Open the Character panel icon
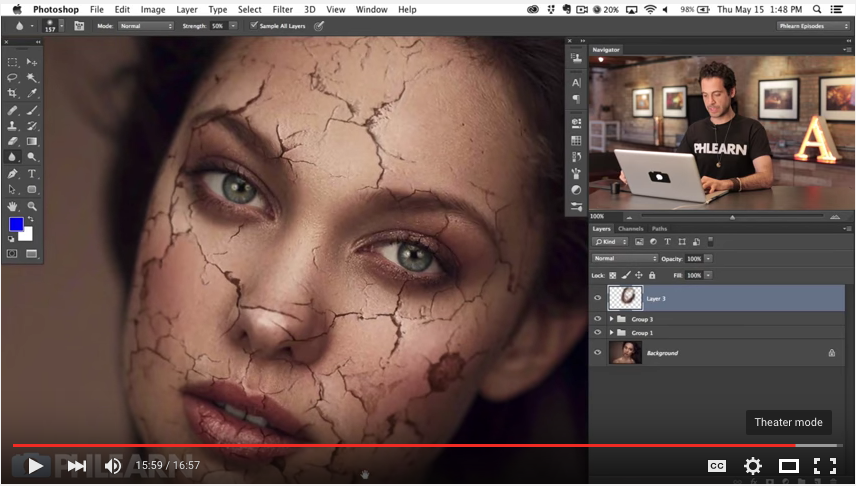 576,83
